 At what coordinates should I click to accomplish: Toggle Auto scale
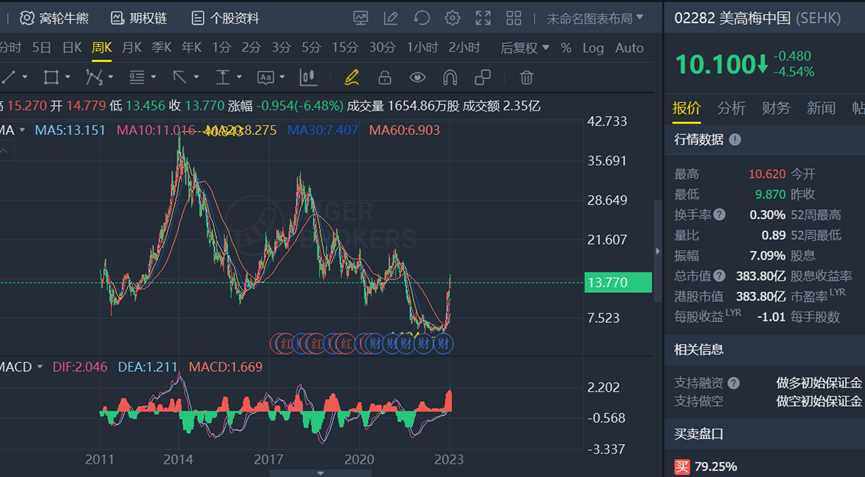click(629, 48)
